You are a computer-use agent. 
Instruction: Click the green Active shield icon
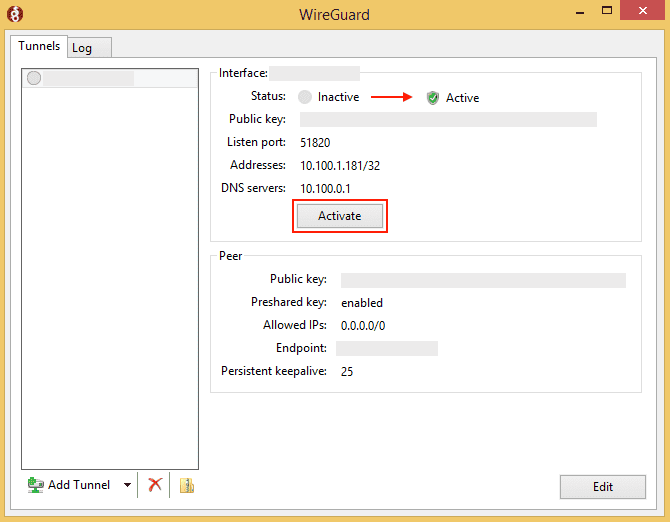coord(432,98)
